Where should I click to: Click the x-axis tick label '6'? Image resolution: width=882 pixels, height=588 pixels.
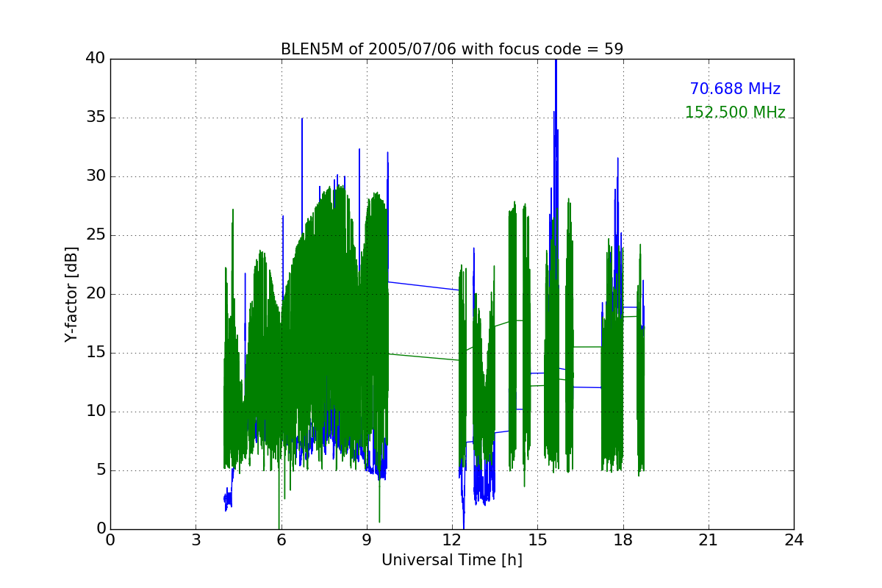282,539
